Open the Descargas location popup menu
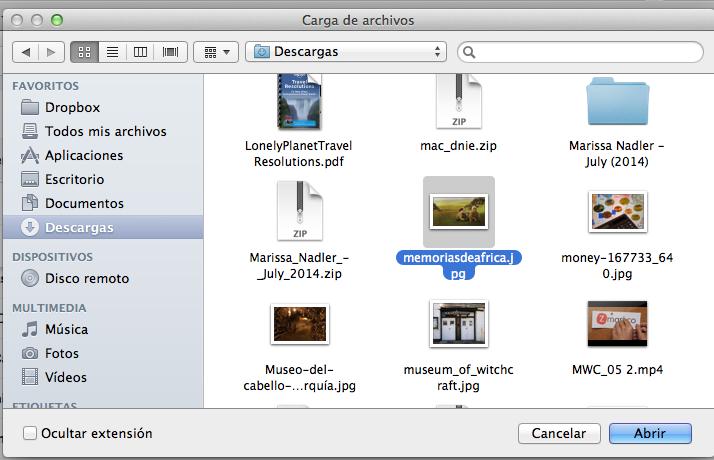The image size is (714, 460). pyautogui.click(x=345, y=51)
